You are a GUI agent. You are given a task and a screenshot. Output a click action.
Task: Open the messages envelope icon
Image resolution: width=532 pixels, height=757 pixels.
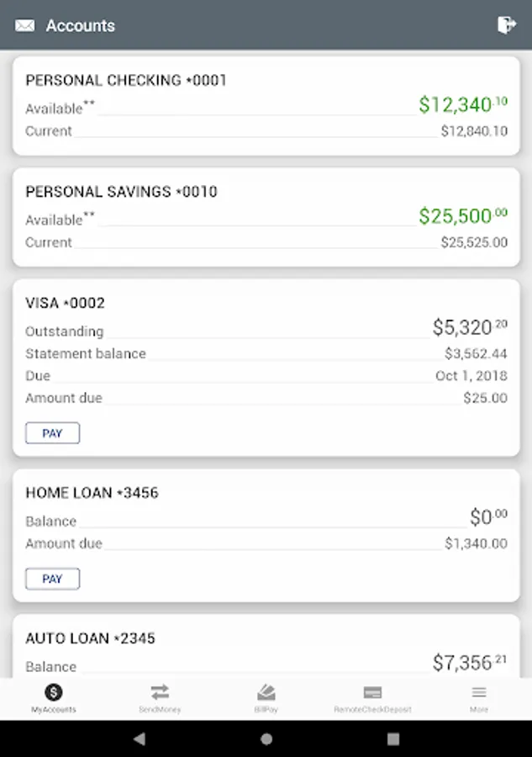pyautogui.click(x=25, y=25)
